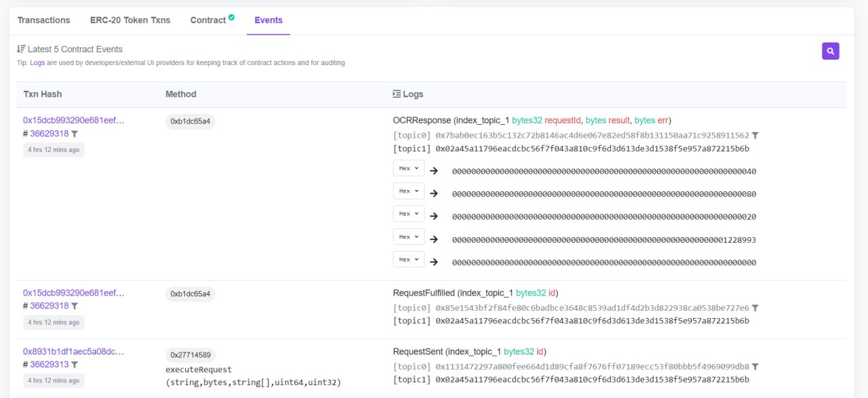
Task: Select the Events tab
Action: [x=269, y=20]
